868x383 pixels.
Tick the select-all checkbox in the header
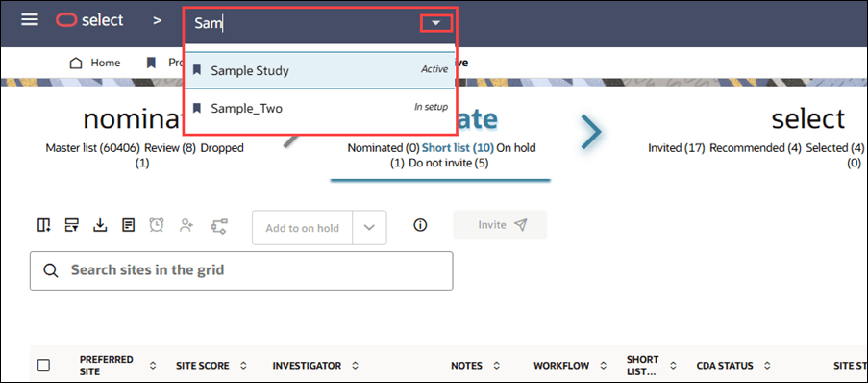coord(43,366)
